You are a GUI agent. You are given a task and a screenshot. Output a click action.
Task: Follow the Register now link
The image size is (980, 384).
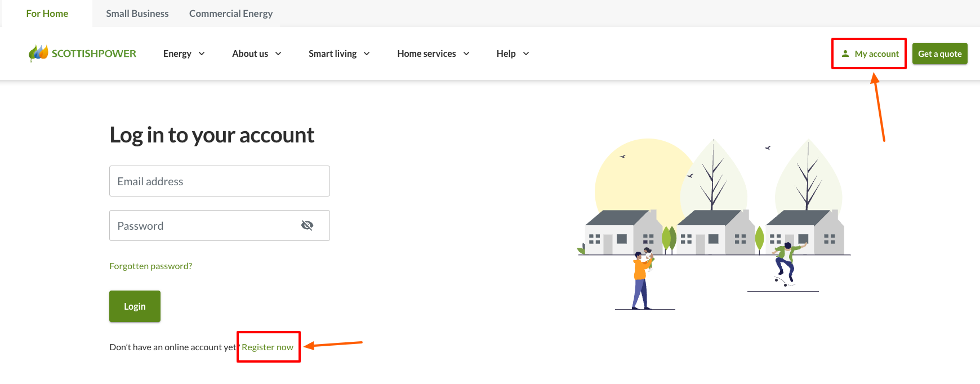click(268, 347)
